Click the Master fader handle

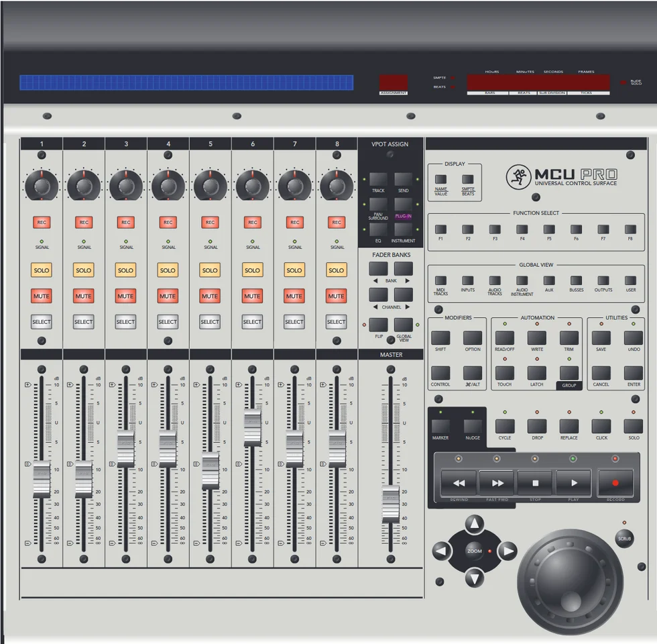[391, 504]
